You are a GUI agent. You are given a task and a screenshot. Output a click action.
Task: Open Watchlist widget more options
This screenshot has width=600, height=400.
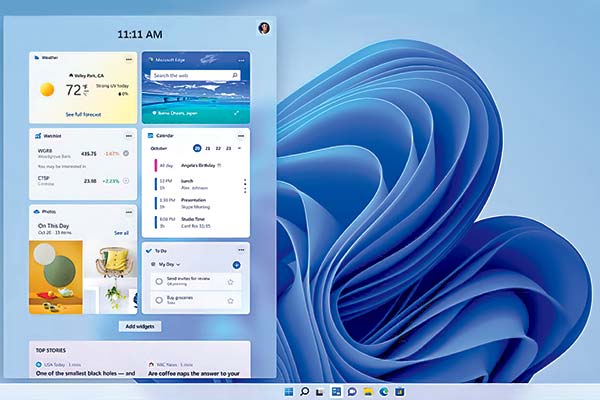[129, 136]
